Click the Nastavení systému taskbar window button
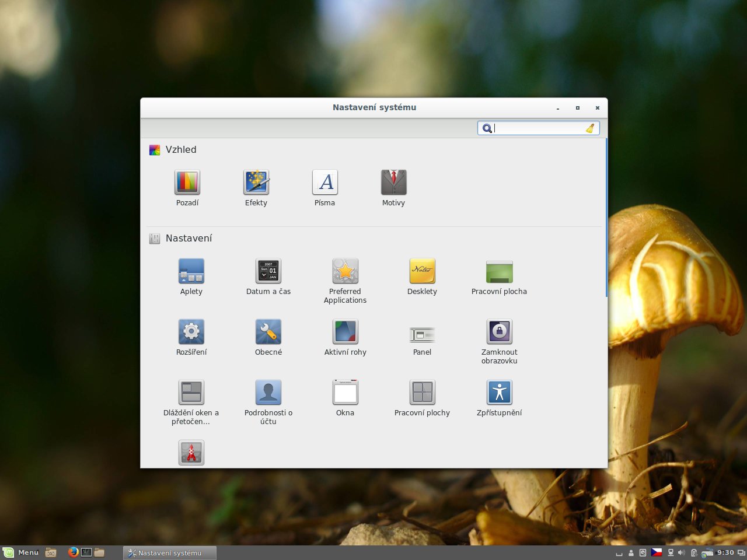Screen dimensions: 747x560 tap(169, 553)
